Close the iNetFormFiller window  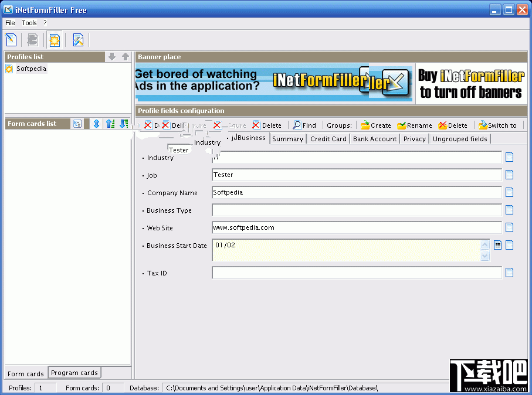(x=522, y=10)
